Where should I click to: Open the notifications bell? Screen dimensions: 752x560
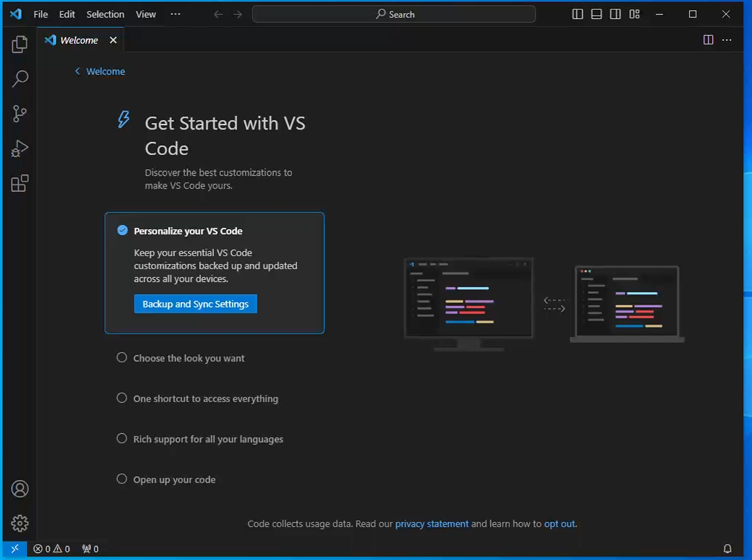[728, 549]
